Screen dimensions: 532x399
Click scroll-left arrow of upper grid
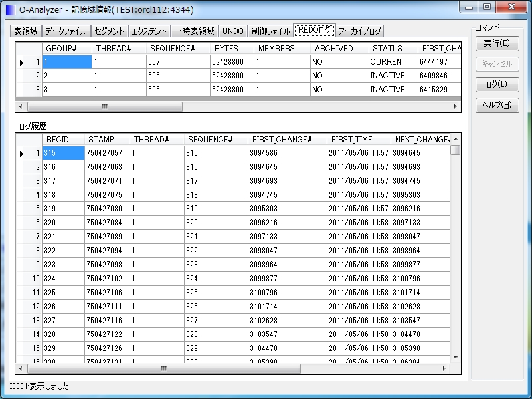(x=21, y=106)
